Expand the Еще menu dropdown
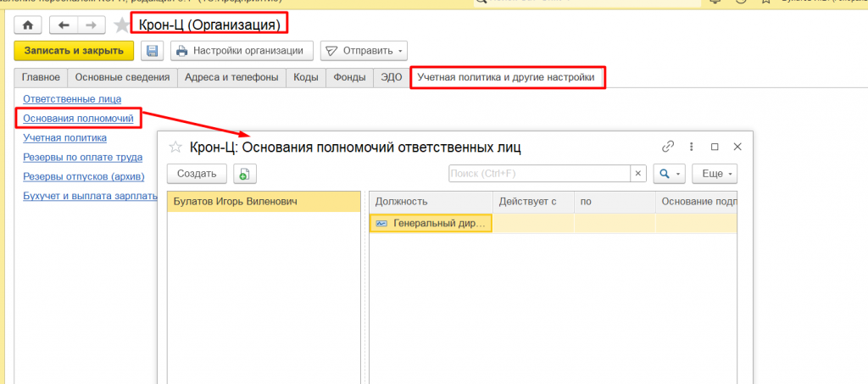 click(x=715, y=174)
